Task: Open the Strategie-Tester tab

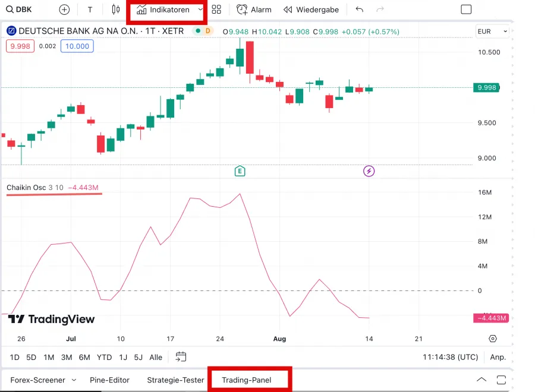Action: (175, 380)
